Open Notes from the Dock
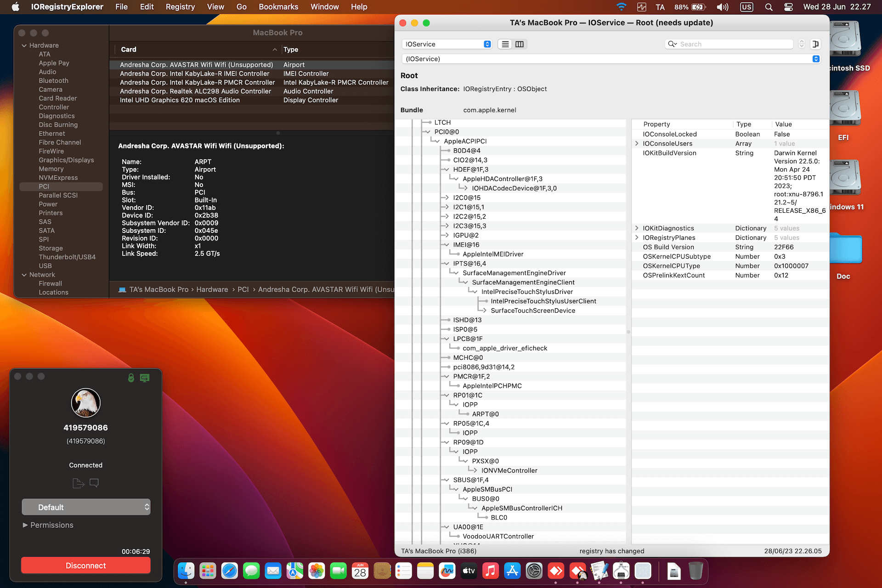The width and height of the screenshot is (882, 588). click(x=425, y=571)
